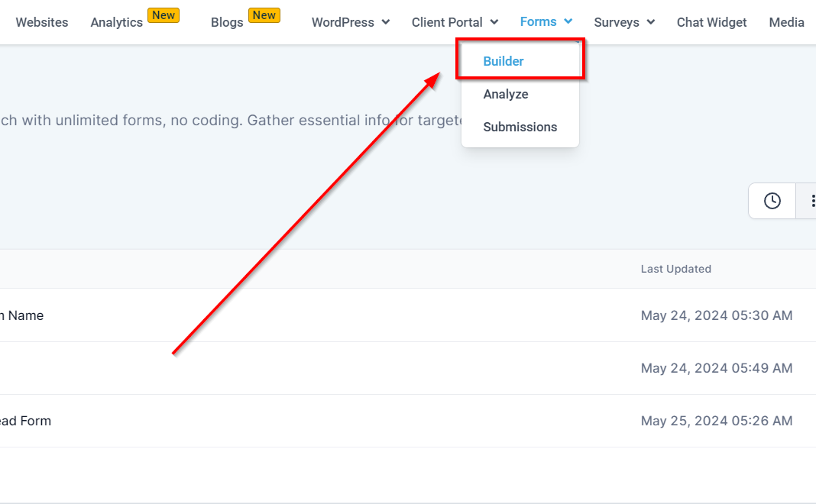Click the May 24, 2024 05:30 AM timestamp
Screen dimensions: 816x504
716,315
